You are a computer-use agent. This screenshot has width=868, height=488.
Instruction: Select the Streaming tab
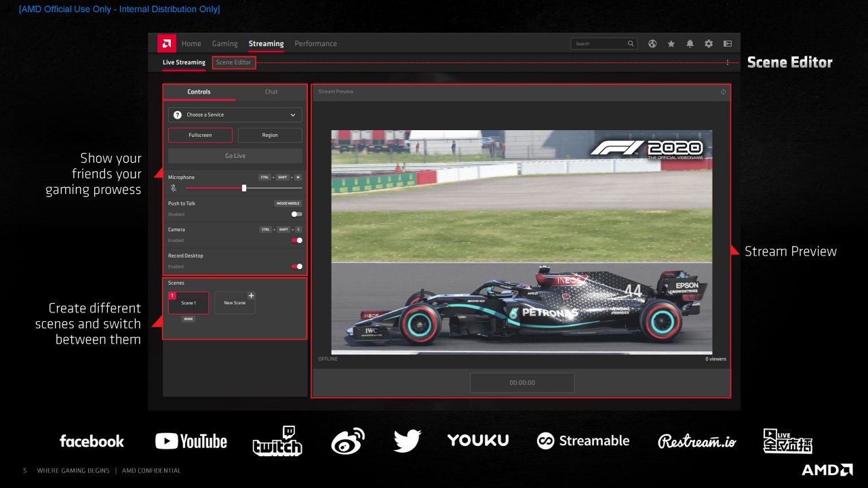pyautogui.click(x=266, y=43)
